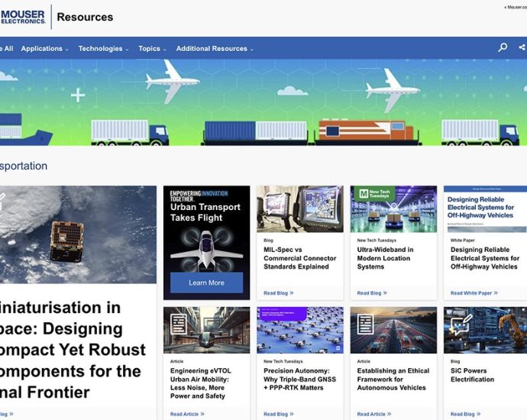Click Read Article under Ethical Framework card
Viewport: 527px width, 420px height.
point(374,414)
